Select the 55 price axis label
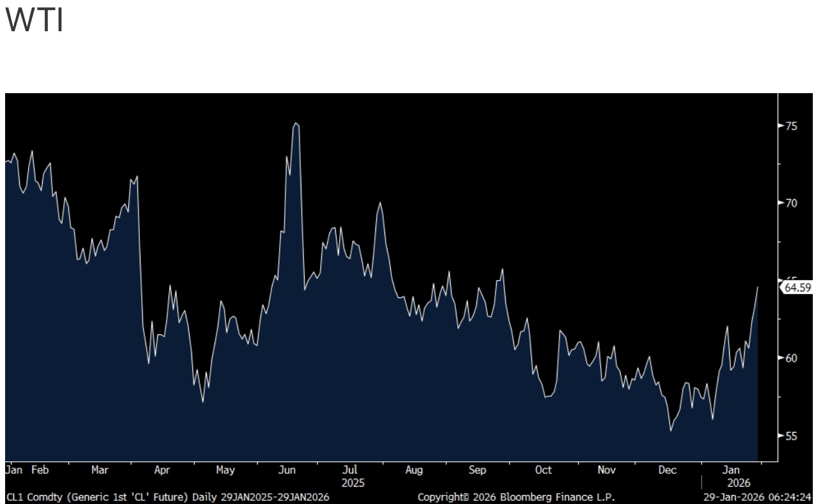Screen dimensions: 816x504 tap(790, 436)
